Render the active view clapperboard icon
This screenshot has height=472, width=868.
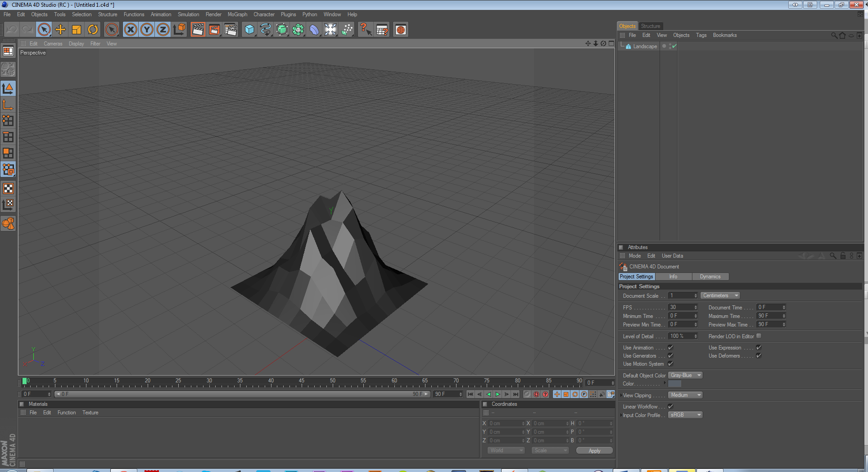click(x=198, y=30)
